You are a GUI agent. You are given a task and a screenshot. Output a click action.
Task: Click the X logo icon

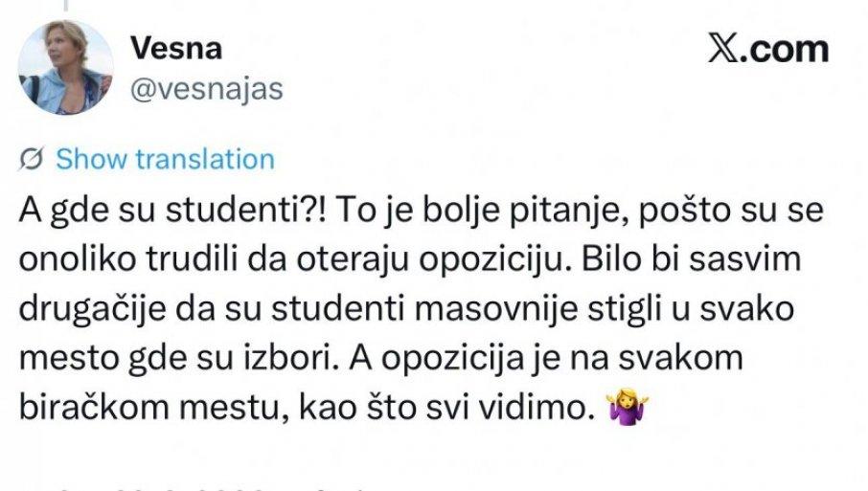point(726,50)
